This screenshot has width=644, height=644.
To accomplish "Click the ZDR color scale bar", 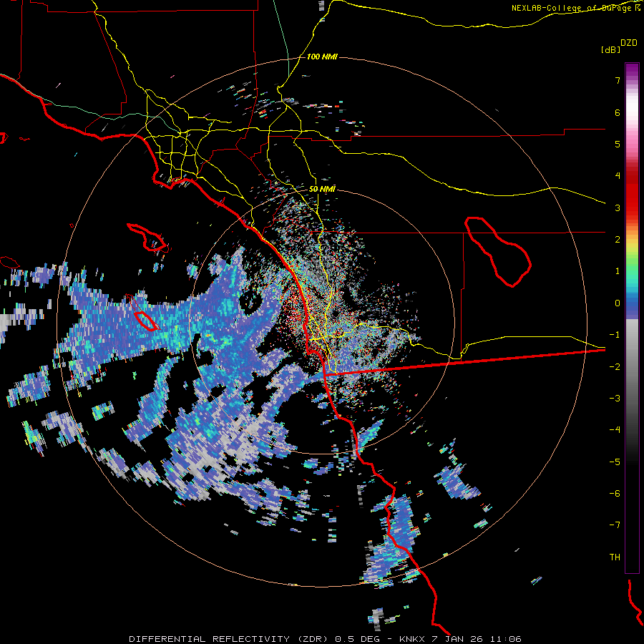I will [632, 318].
